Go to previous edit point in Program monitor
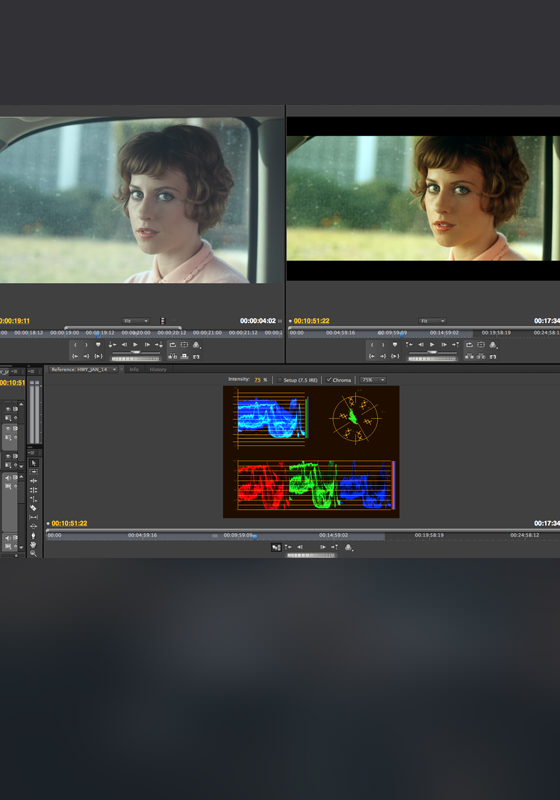 pyautogui.click(x=409, y=344)
